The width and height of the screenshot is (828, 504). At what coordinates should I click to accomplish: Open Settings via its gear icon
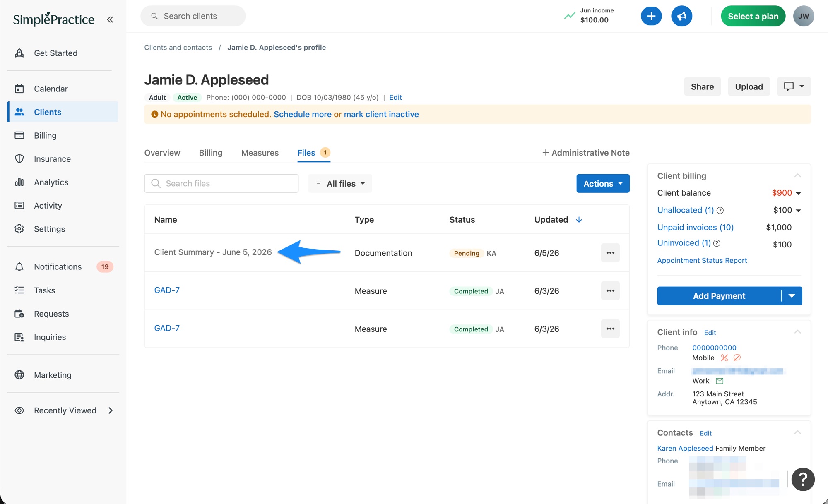tap(19, 229)
